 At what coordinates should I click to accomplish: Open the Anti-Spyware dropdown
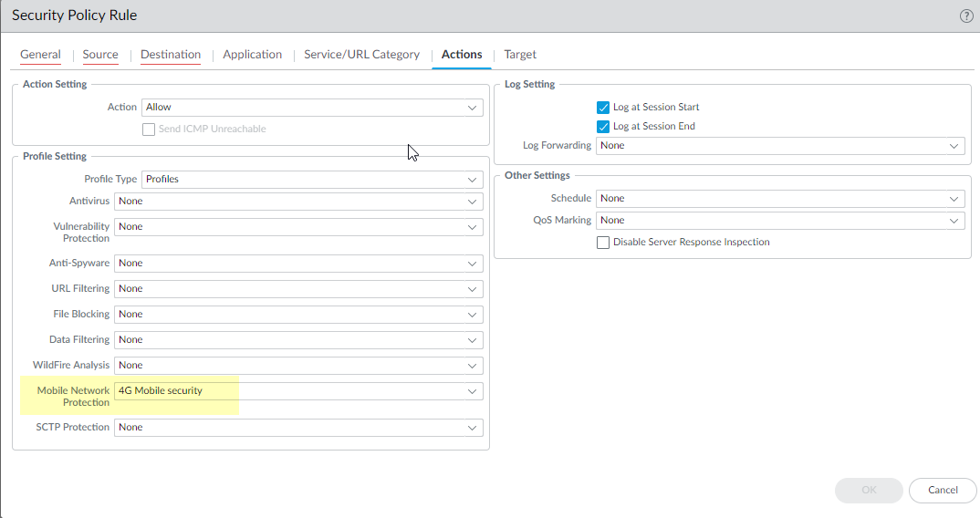(297, 264)
